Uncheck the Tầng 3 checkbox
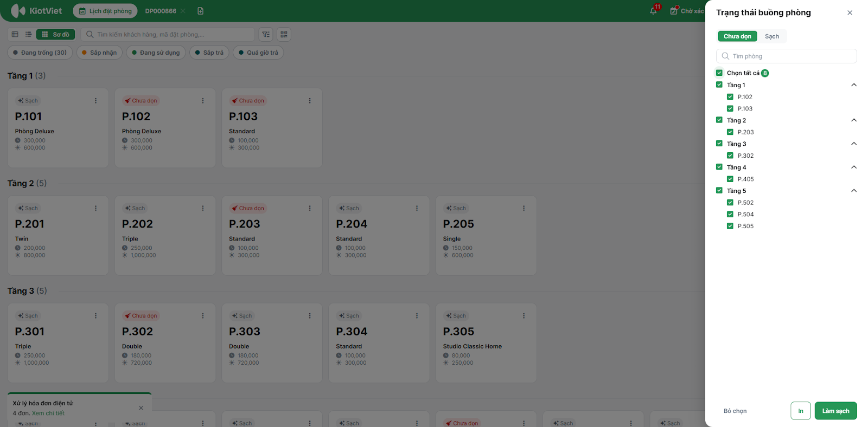Viewport: 868px width, 427px height. coord(719,144)
